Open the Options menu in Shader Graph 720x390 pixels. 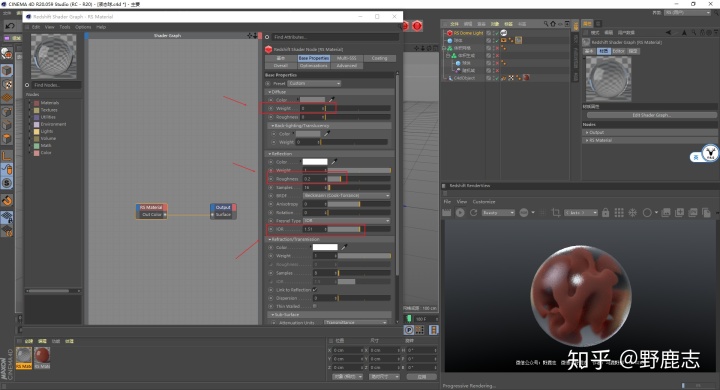point(83,27)
